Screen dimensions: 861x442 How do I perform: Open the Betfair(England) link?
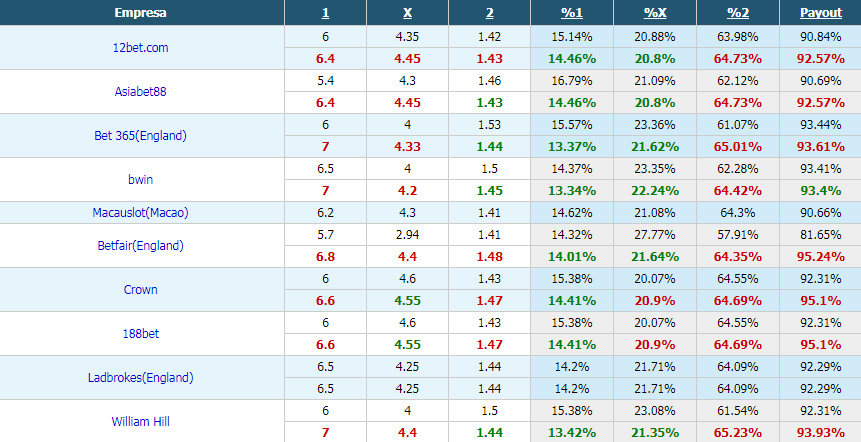pyautogui.click(x=141, y=245)
